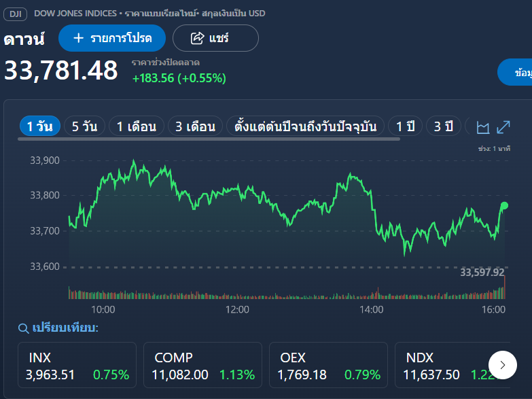Click the horizontal scrollbar under range tabs
This screenshot has width=532, height=399.
click(209, 139)
